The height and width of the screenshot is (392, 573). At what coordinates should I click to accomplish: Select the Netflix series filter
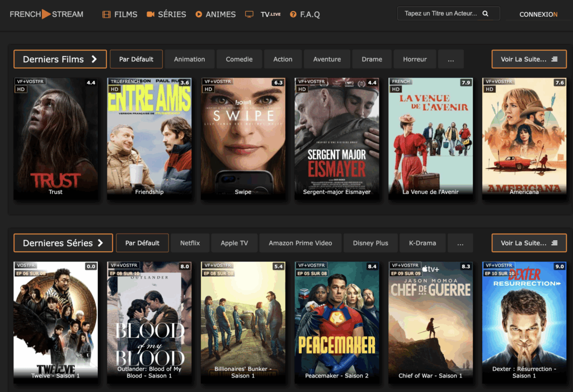(190, 243)
